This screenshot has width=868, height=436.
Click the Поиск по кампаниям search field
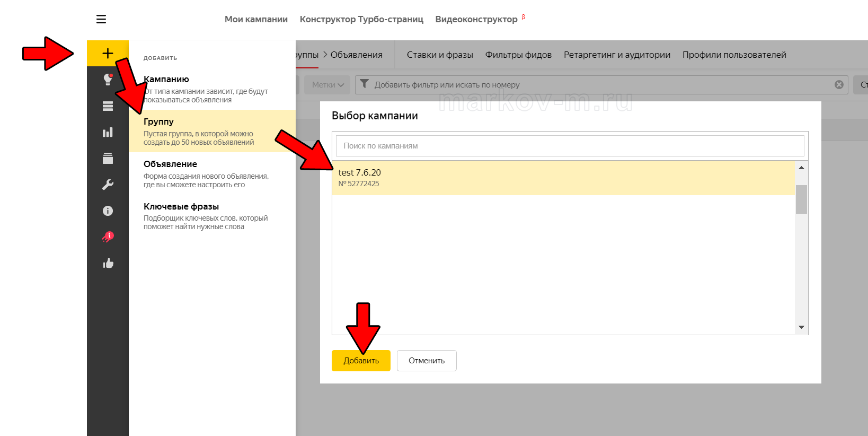click(570, 146)
